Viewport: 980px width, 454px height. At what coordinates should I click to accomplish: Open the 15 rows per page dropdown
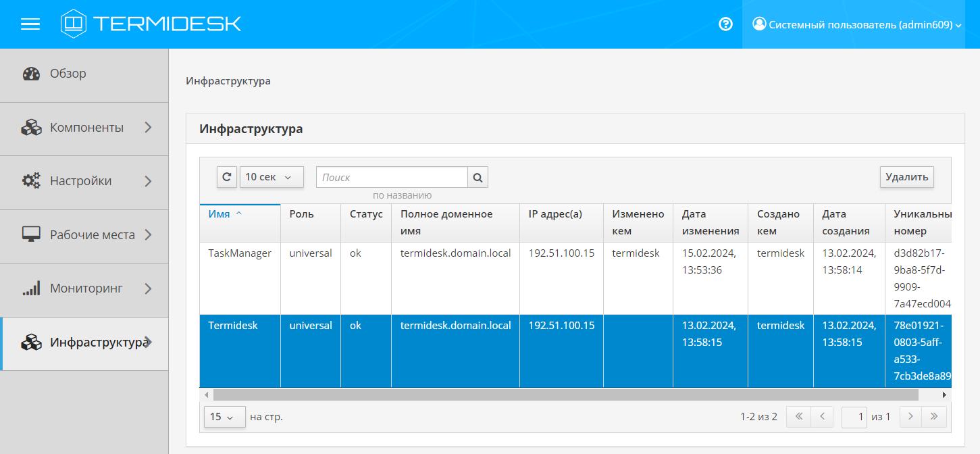tap(224, 417)
